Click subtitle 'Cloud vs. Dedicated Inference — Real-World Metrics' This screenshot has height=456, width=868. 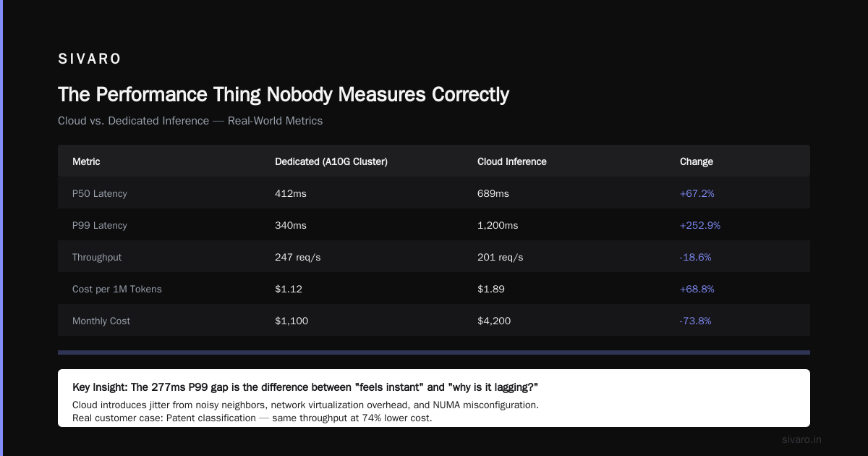click(x=190, y=121)
